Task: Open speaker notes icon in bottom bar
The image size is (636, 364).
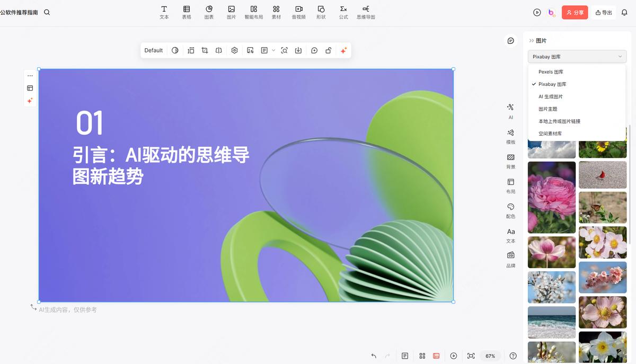Action: [405, 356]
